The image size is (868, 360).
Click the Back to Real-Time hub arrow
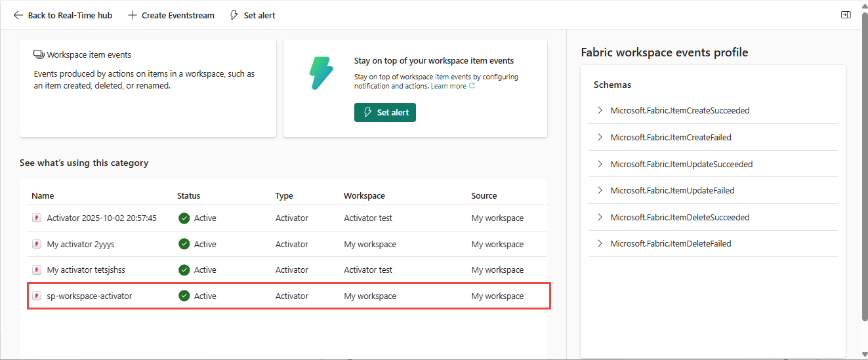(18, 15)
